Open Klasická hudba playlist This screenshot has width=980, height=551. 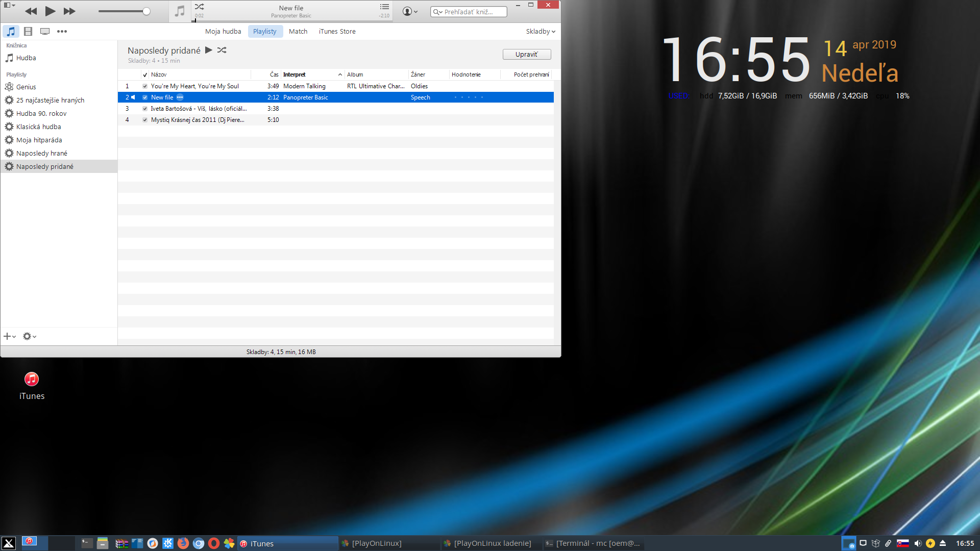coord(59,127)
